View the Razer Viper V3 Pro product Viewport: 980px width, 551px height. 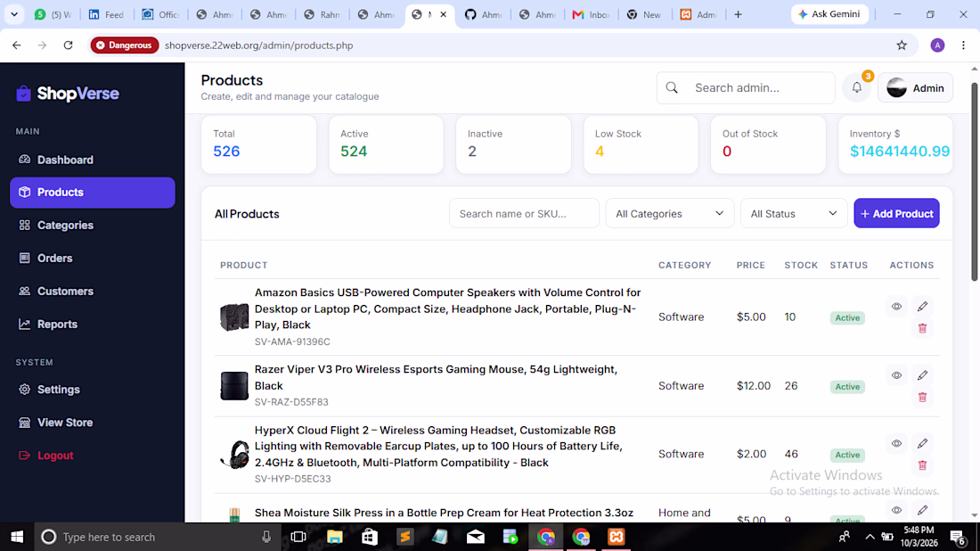(x=896, y=375)
